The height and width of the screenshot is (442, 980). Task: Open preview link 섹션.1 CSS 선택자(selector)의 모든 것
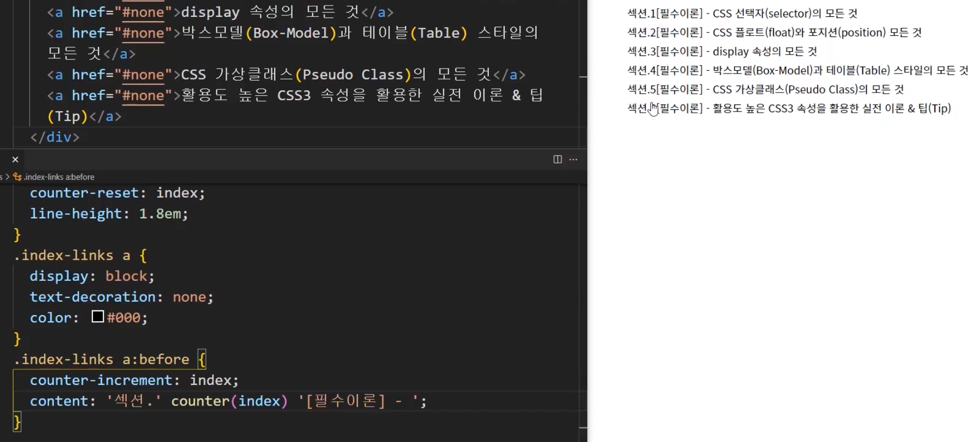[742, 14]
